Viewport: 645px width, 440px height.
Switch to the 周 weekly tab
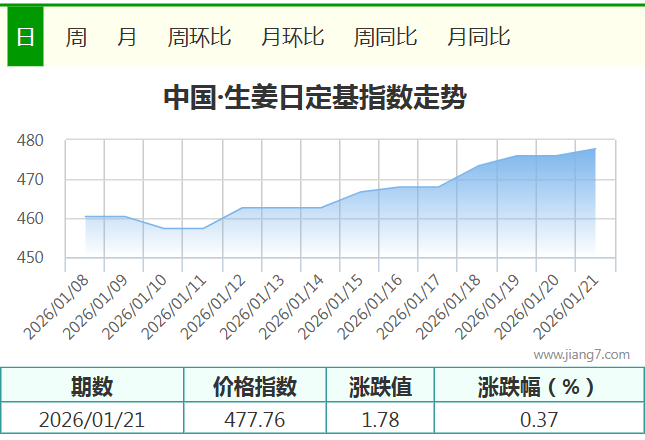pos(76,38)
